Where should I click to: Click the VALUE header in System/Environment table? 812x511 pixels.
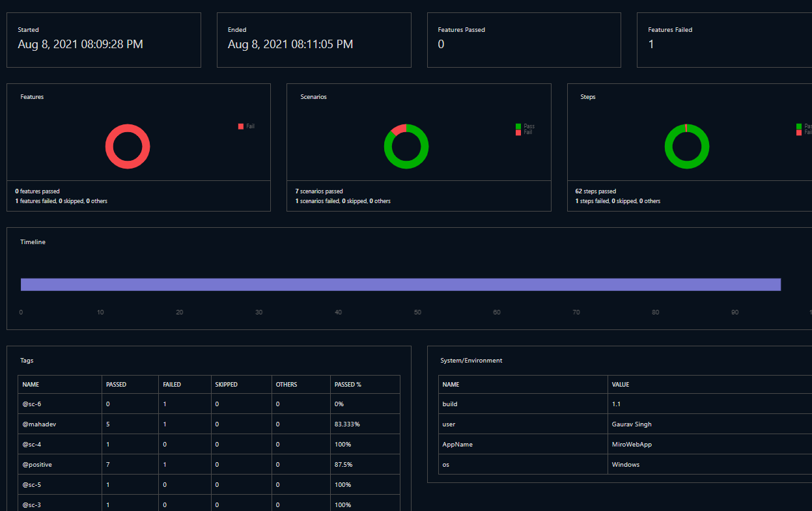[x=621, y=385]
